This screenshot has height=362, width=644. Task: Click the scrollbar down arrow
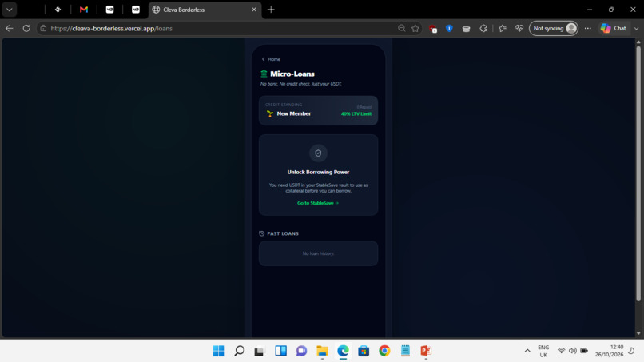tap(638, 333)
